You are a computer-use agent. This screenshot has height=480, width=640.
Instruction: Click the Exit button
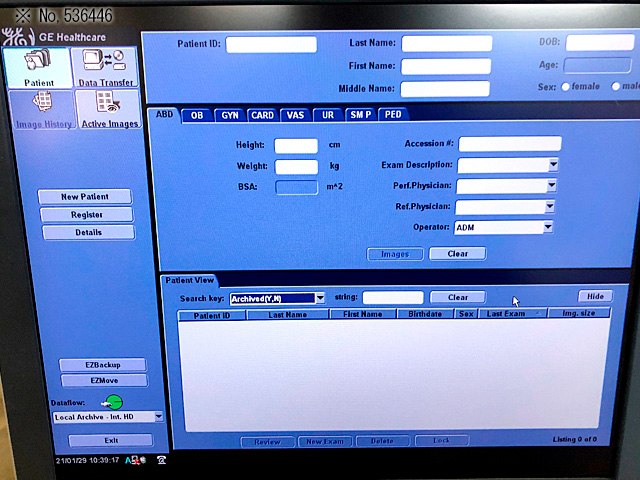(x=111, y=440)
